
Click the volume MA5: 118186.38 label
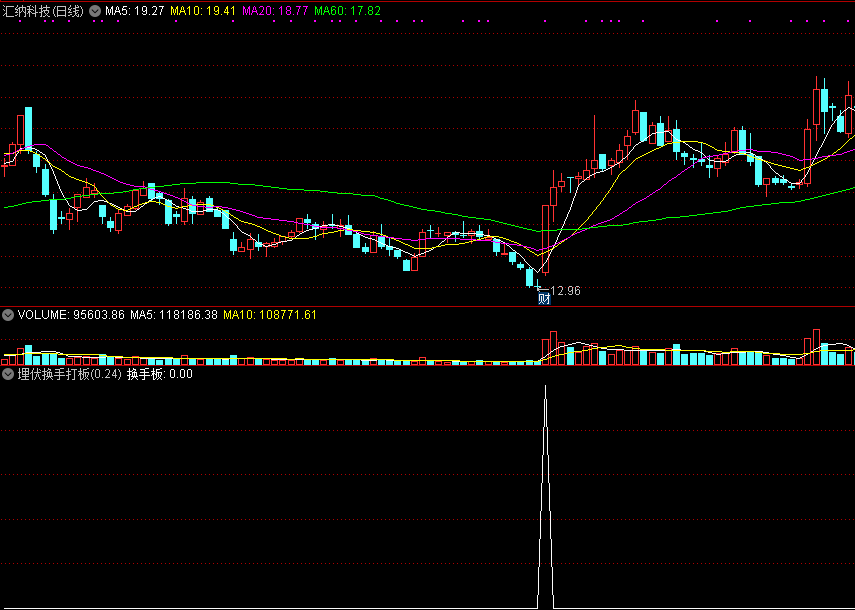(173, 315)
